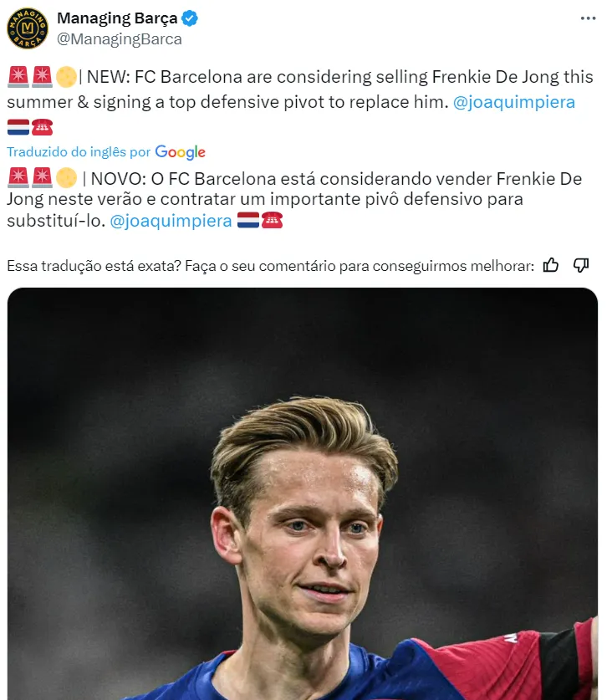
Task: Rate the translation with thumbs up
Action: [551, 265]
